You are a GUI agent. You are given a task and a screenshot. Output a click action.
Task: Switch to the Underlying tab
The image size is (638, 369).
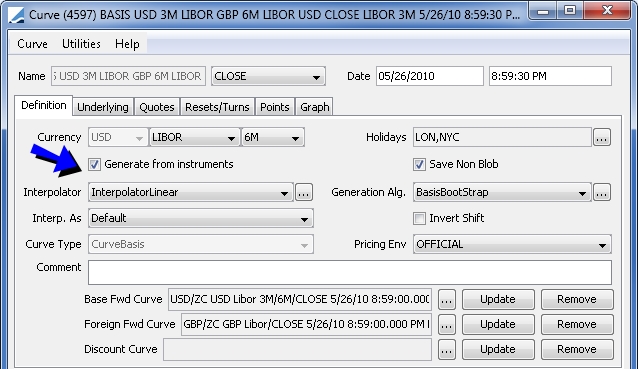pos(103,107)
